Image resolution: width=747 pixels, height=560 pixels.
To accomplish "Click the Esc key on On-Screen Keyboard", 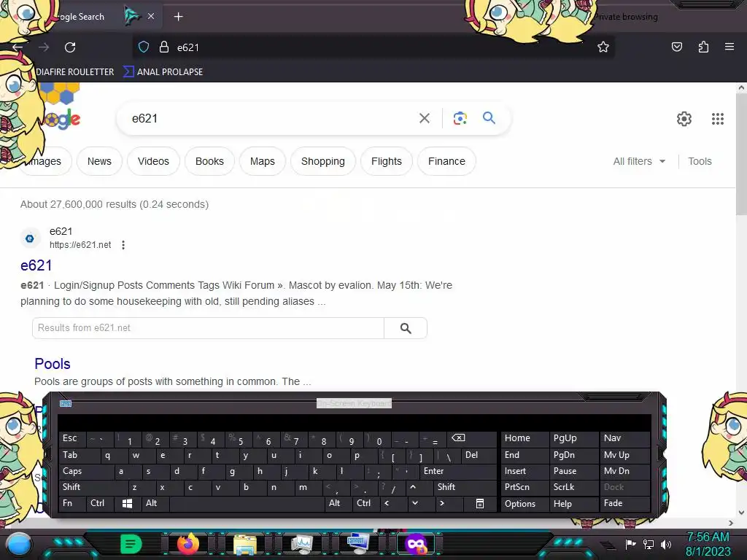I will click(72, 438).
